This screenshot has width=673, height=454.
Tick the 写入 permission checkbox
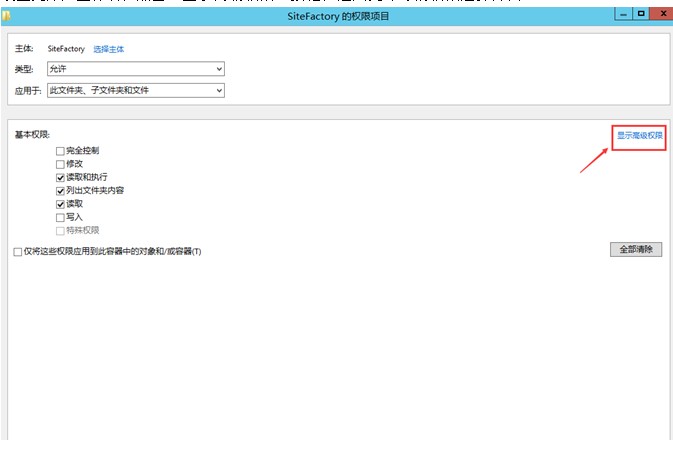click(x=60, y=216)
